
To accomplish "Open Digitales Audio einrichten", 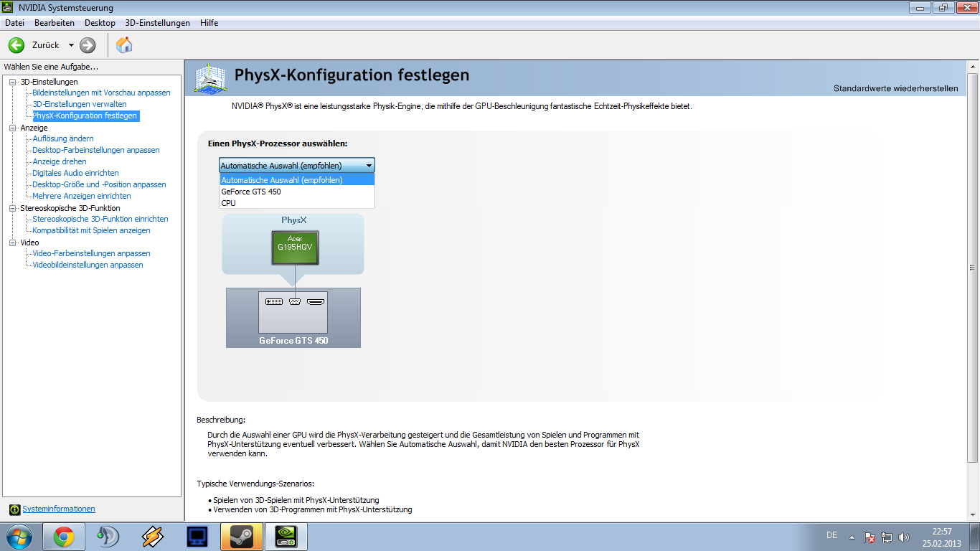I will (76, 173).
